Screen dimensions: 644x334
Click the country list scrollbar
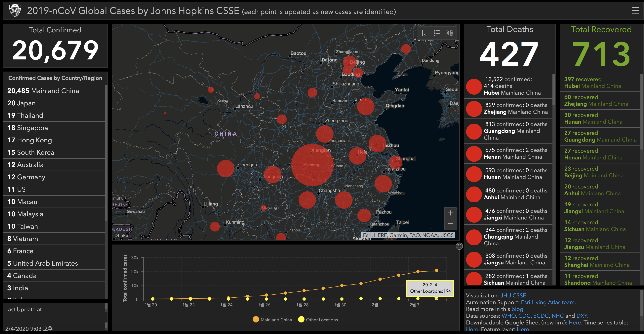pyautogui.click(x=106, y=152)
